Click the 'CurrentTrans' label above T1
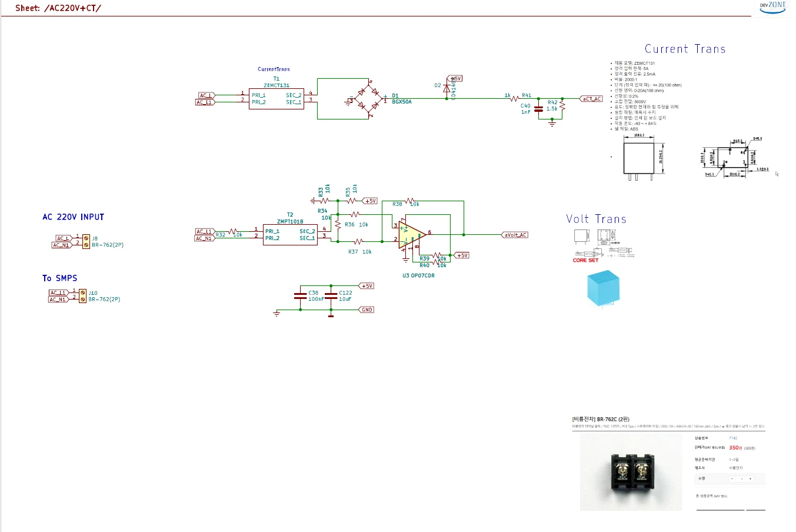The width and height of the screenshot is (796, 532). 274,69
